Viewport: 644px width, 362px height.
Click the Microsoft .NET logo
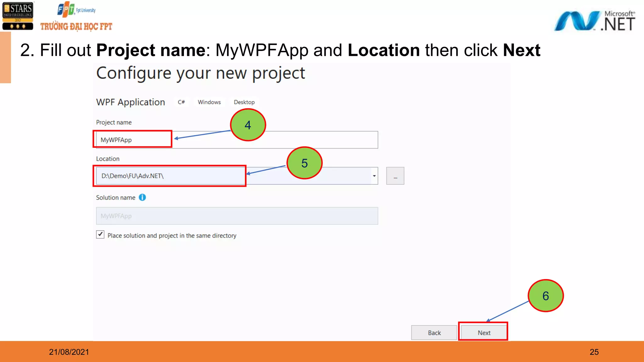[x=594, y=20]
